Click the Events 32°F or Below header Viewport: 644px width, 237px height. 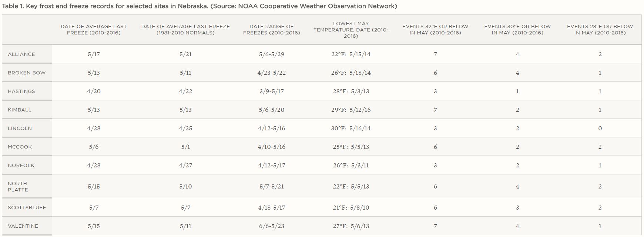(435, 30)
